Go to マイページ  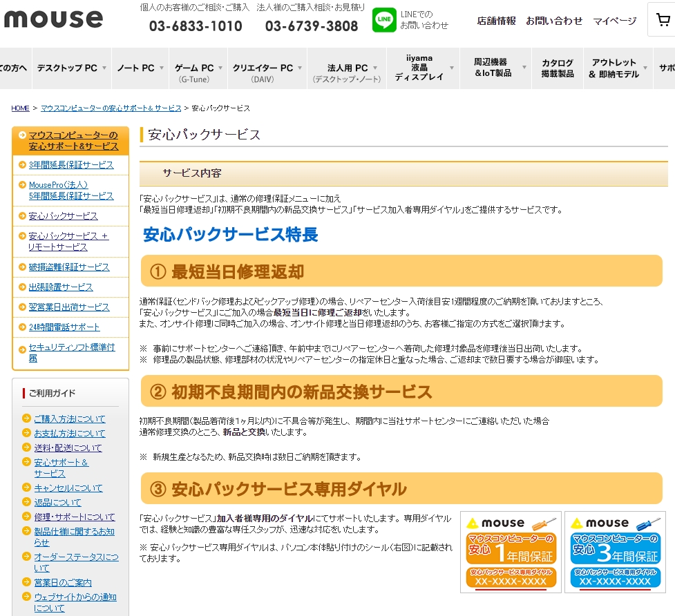(615, 21)
